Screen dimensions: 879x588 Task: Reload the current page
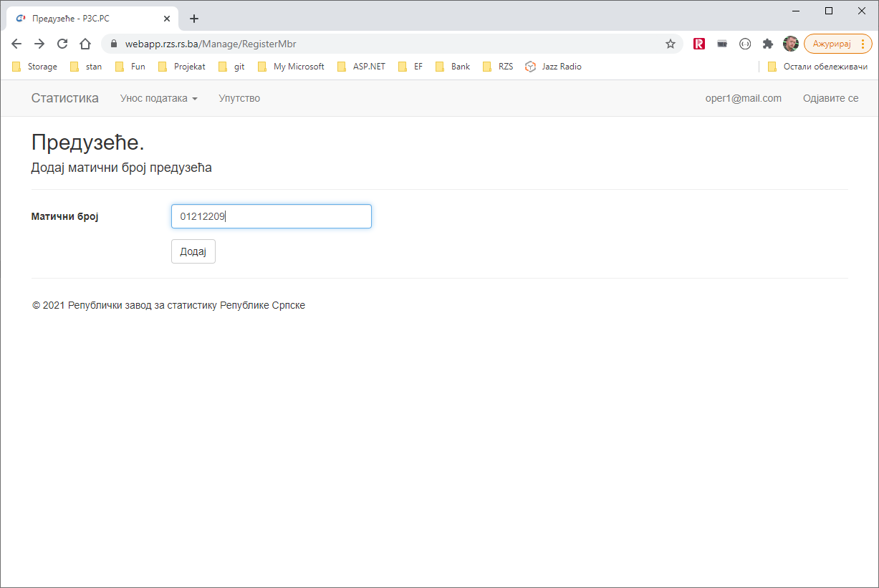pyautogui.click(x=62, y=44)
